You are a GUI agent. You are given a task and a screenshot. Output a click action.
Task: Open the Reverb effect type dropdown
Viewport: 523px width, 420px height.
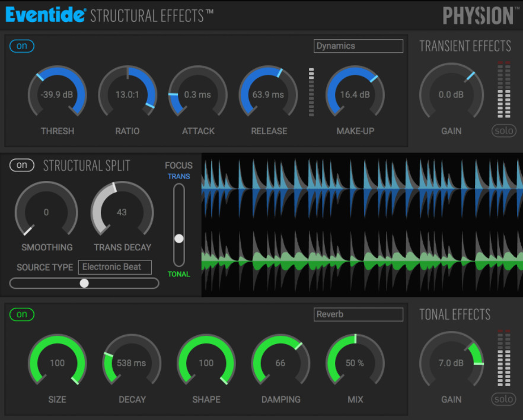(358, 314)
